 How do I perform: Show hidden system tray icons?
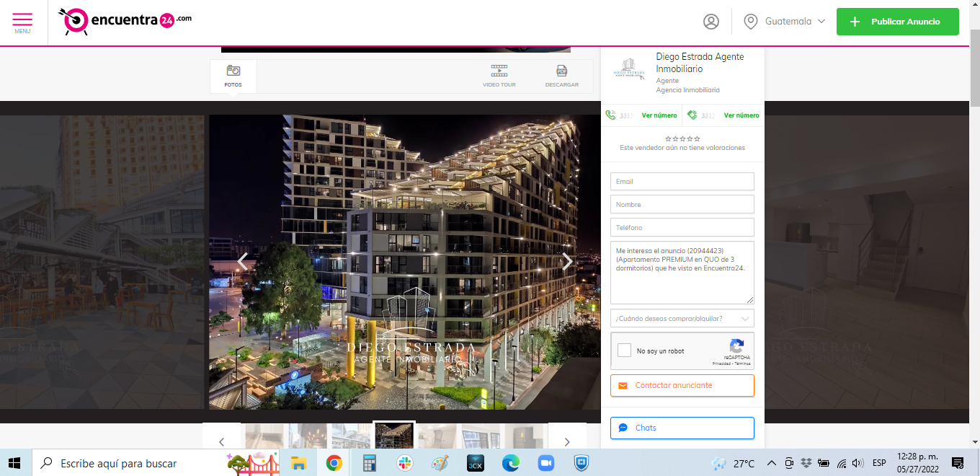[x=771, y=463]
